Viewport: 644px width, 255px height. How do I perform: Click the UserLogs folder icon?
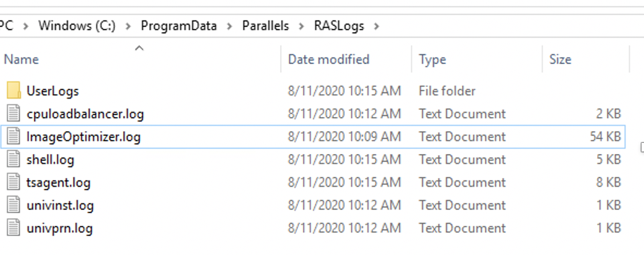14,91
